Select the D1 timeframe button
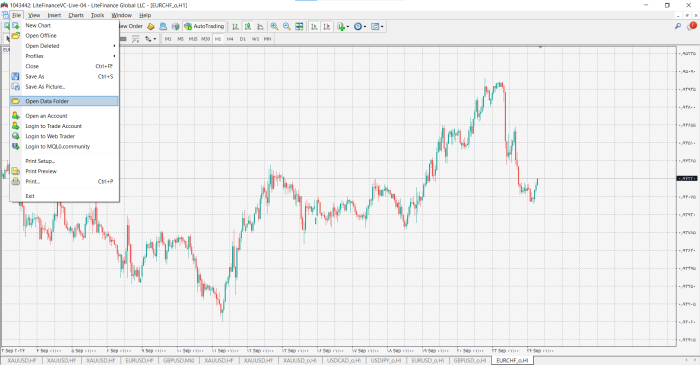The height and width of the screenshot is (365, 700). click(x=242, y=39)
